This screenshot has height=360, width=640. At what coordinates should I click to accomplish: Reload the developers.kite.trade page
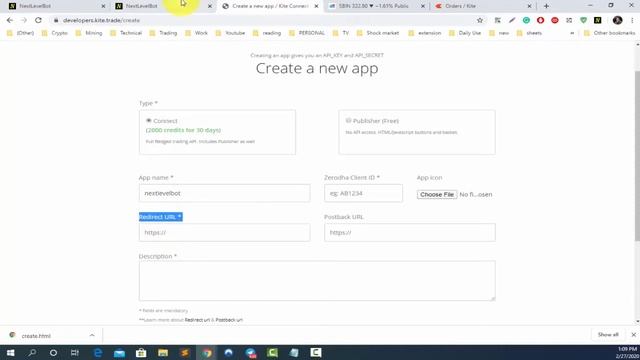click(38, 20)
